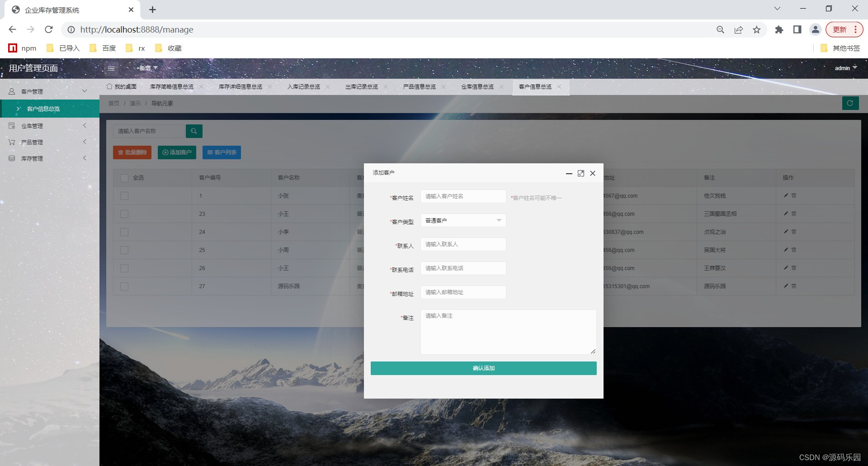Select the 客户管理 person icon in sidebar
The height and width of the screenshot is (466, 868).
point(11,90)
